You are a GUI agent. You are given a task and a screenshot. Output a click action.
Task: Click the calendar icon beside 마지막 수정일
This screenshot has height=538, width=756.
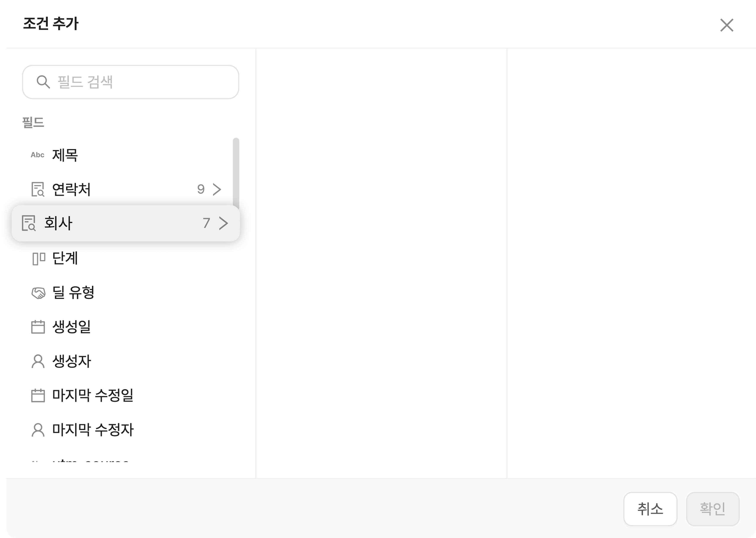pyautogui.click(x=38, y=395)
